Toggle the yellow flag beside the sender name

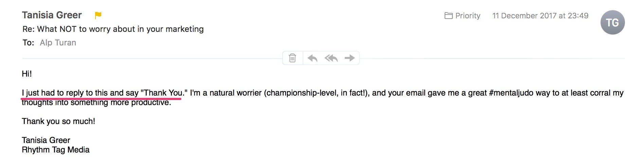coord(98,15)
